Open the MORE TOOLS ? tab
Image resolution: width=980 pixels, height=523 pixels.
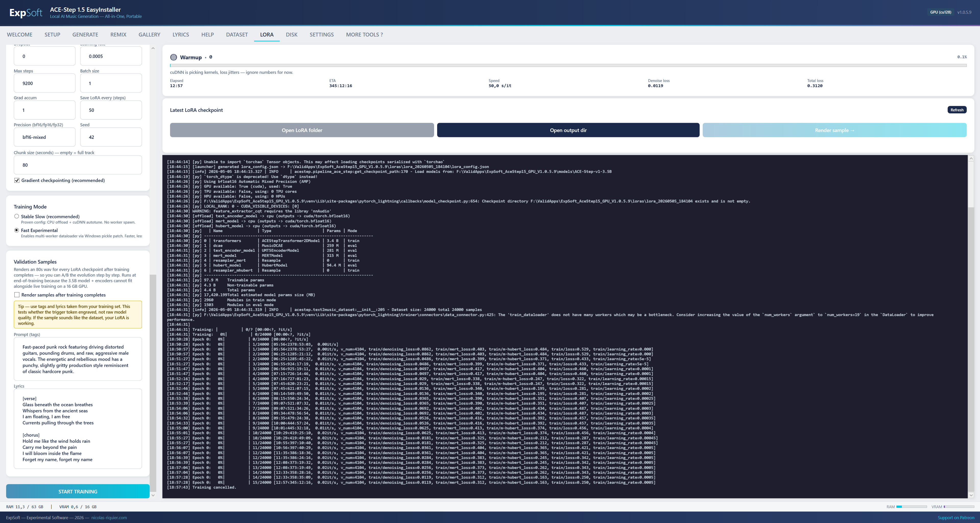[x=364, y=35]
